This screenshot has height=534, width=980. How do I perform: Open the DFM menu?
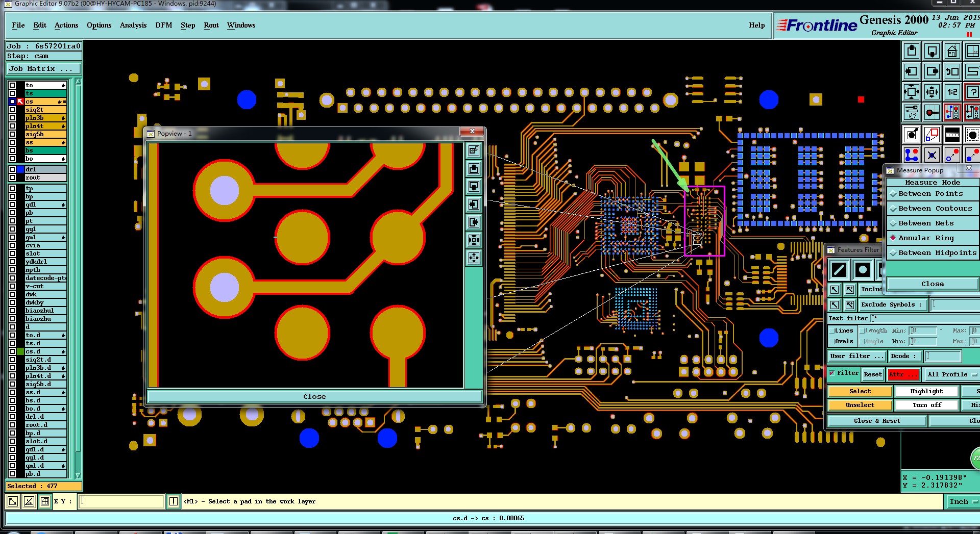pyautogui.click(x=164, y=25)
